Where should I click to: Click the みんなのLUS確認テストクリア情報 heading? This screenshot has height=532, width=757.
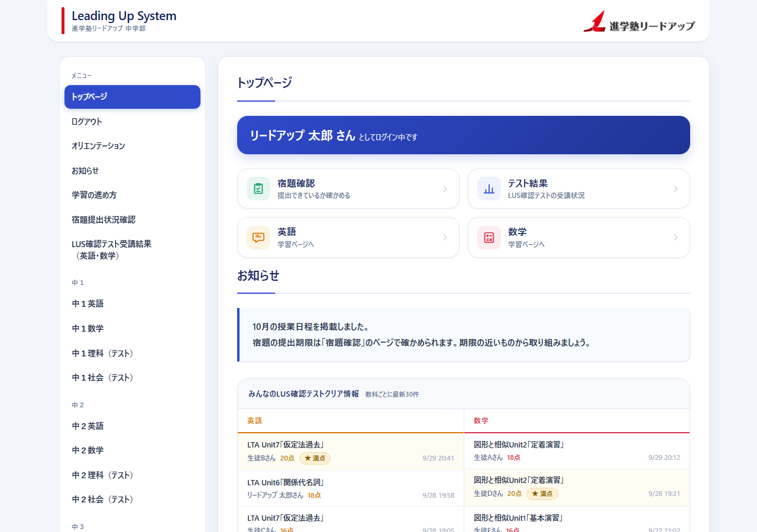tap(303, 394)
